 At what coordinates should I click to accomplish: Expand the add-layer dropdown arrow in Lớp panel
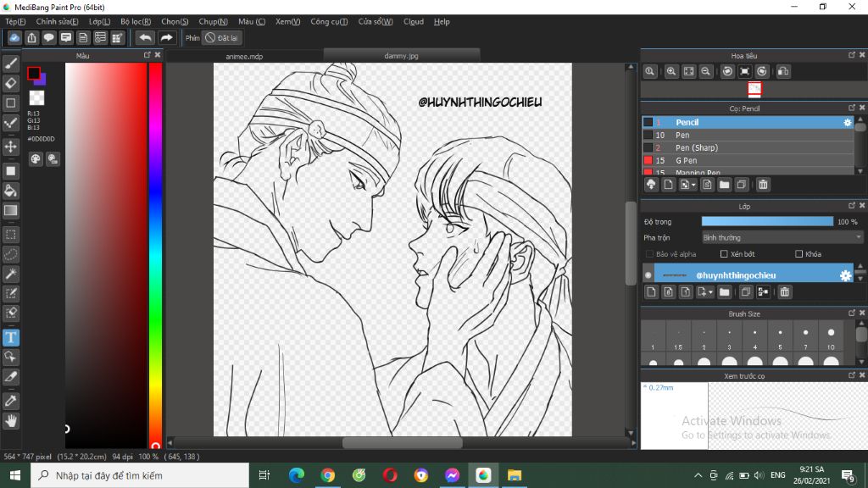point(711,292)
